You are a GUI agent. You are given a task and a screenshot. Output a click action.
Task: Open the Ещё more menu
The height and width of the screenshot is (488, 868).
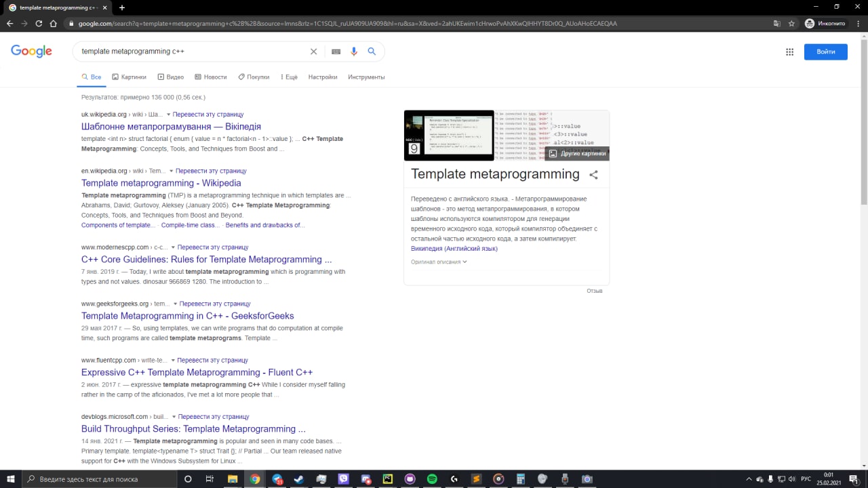[x=288, y=77]
